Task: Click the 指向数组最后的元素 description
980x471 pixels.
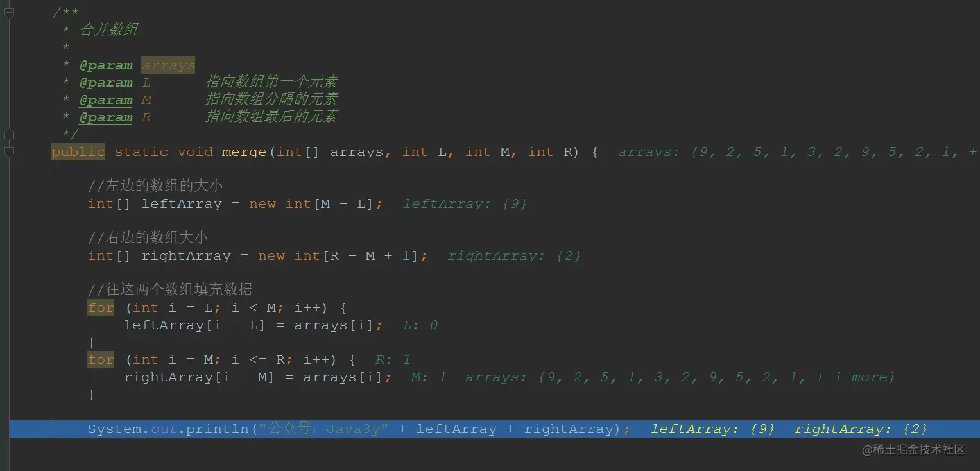Action: click(x=271, y=116)
